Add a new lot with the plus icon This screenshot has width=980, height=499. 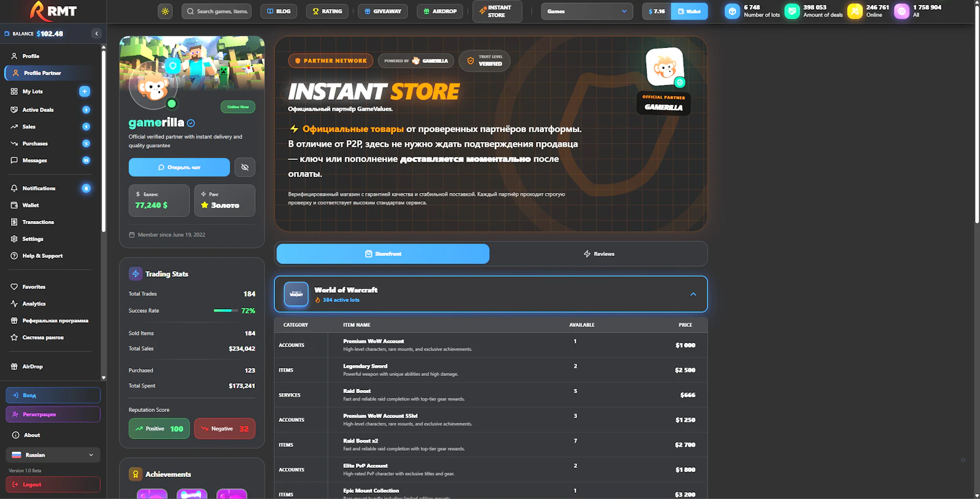[85, 91]
